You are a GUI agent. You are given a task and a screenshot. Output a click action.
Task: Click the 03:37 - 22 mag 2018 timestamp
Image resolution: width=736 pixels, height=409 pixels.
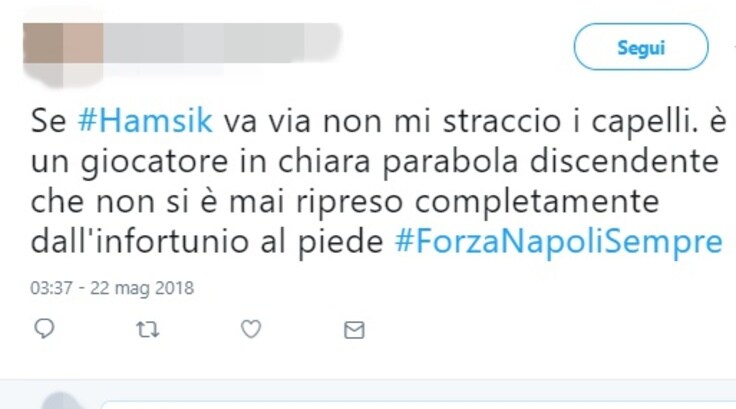(112, 288)
